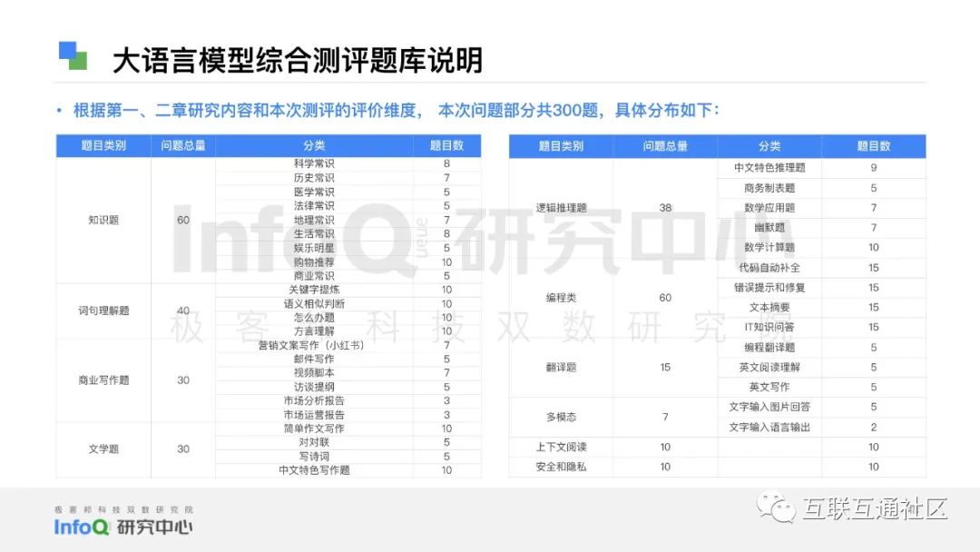Viewport: 980px width, 552px height.
Task: Click the 互联互通社区 watermark text
Action: (x=876, y=508)
